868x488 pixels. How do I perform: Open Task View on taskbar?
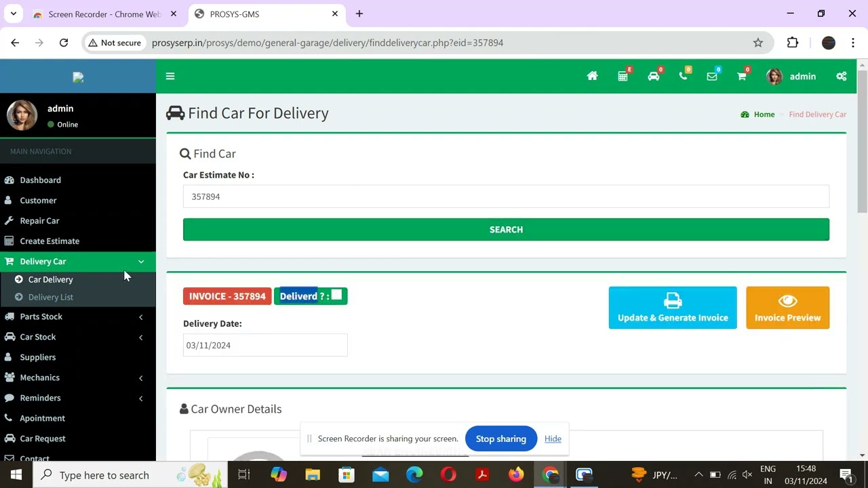[x=244, y=474]
